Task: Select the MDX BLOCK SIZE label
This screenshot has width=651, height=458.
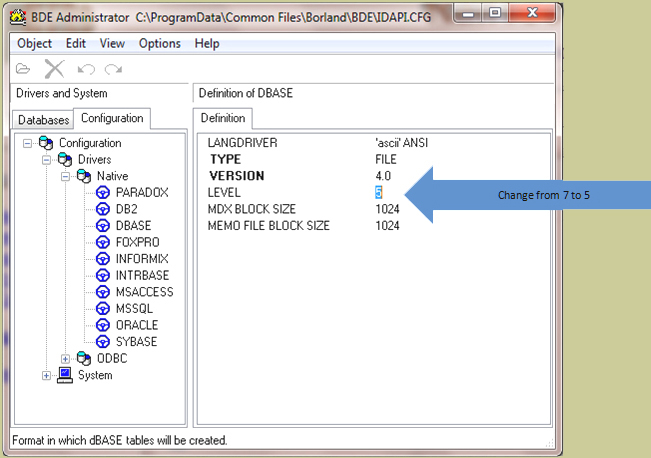Action: coord(252,209)
